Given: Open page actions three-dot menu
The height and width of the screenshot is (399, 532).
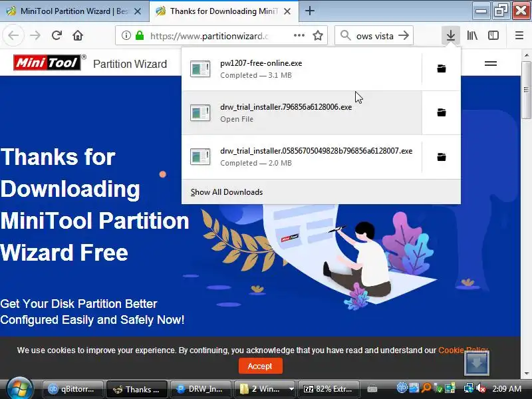Looking at the screenshot, I should point(299,35).
